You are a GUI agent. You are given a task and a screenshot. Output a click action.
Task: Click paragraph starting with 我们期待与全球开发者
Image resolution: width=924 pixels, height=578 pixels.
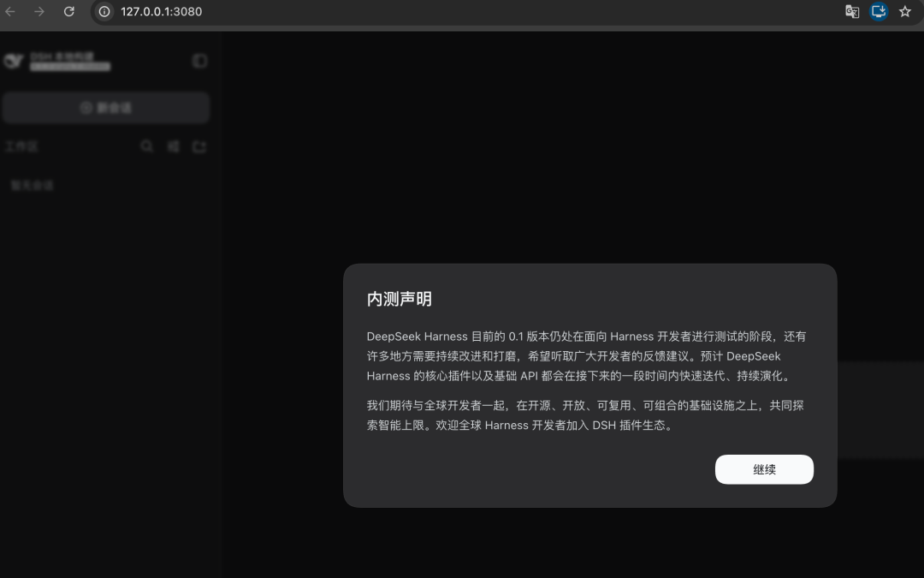[x=587, y=415]
